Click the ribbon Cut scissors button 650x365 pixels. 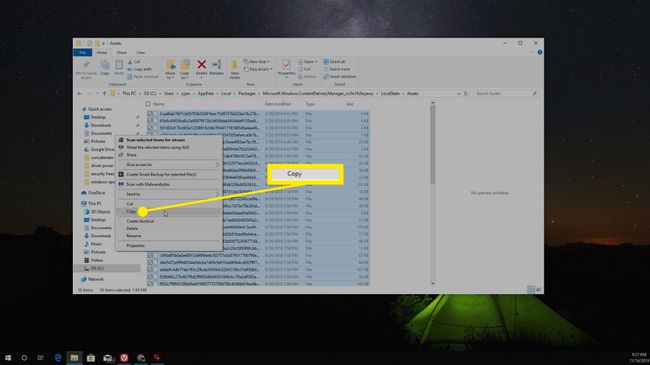coord(134,62)
